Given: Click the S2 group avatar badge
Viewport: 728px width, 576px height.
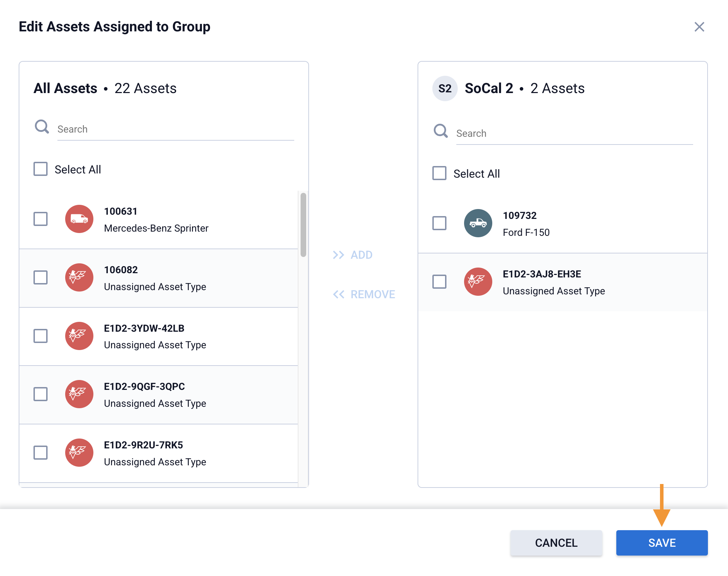Looking at the screenshot, I should coord(445,88).
